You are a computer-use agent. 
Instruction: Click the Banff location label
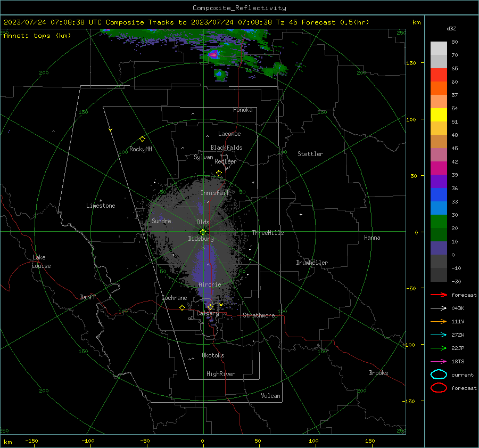click(88, 297)
